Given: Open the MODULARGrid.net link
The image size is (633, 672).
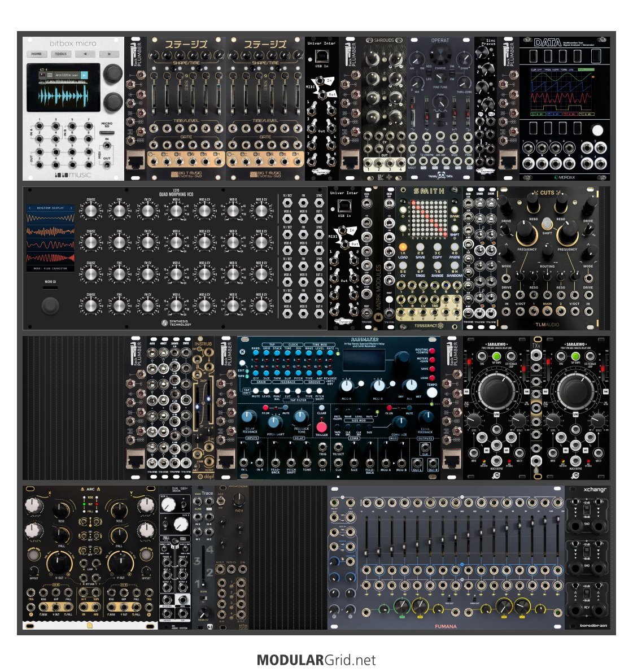Looking at the screenshot, I should (x=316, y=660).
